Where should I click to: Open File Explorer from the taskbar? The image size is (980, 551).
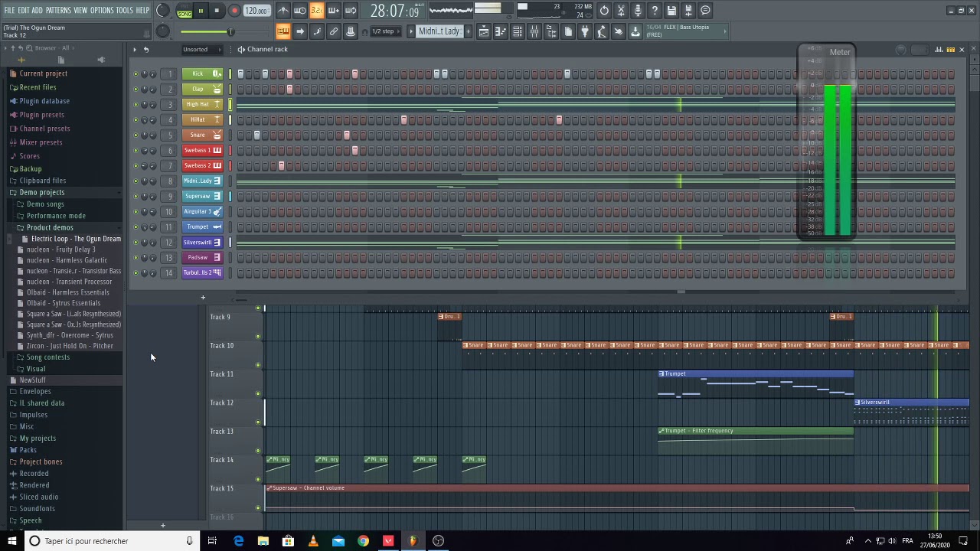click(263, 541)
